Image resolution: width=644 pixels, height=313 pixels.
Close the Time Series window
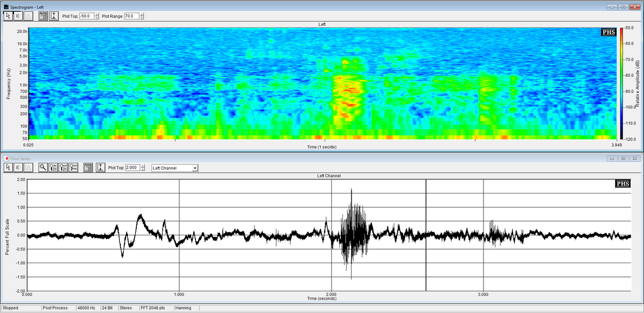click(635, 158)
